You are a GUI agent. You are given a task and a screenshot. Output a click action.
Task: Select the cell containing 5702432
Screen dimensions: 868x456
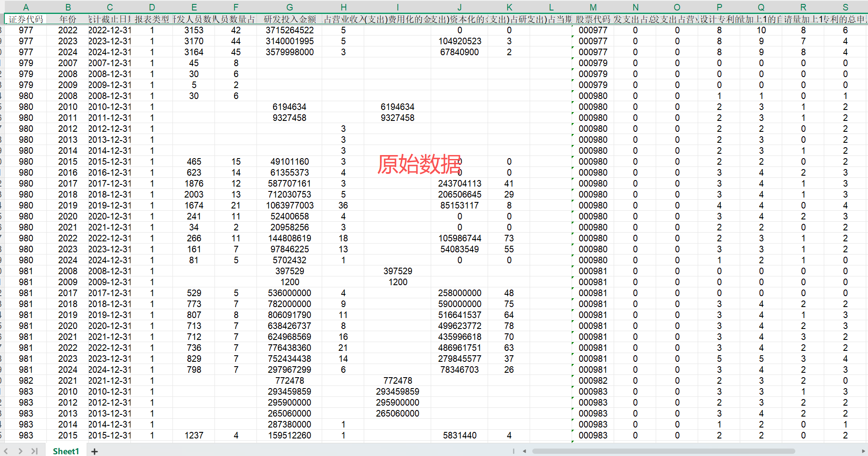click(289, 260)
